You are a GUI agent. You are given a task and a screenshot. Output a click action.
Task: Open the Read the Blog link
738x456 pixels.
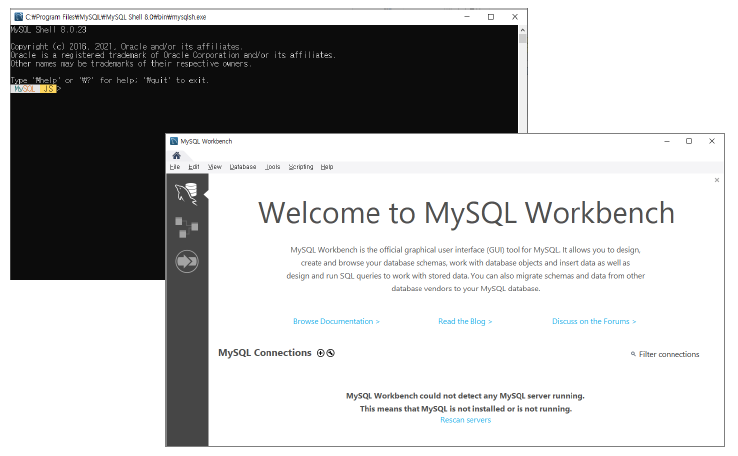click(465, 321)
